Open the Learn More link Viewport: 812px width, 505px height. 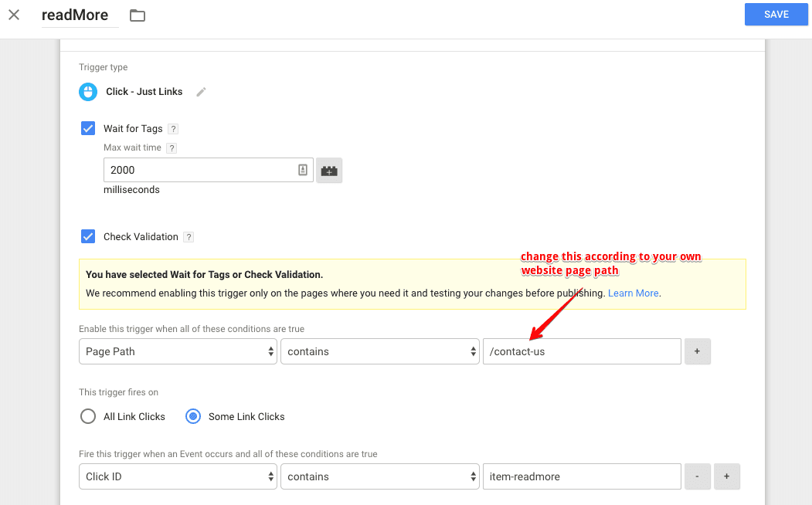coord(633,293)
